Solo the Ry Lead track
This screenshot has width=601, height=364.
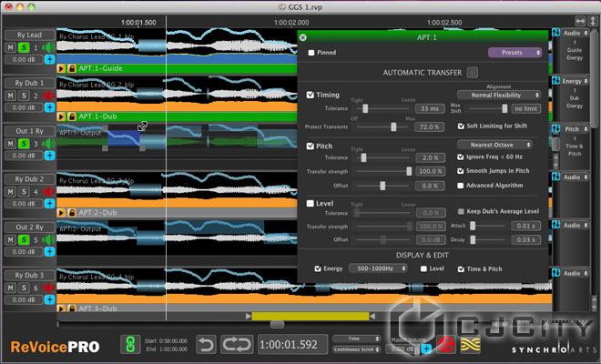pyautogui.click(x=24, y=47)
